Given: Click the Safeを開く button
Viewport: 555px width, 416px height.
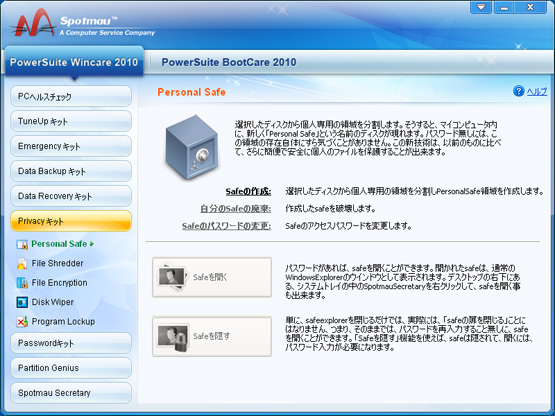Looking at the screenshot, I should point(212,277).
